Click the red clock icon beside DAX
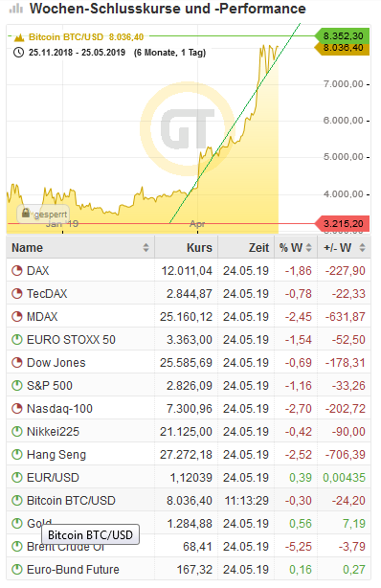This screenshot has width=381, height=588. click(17, 270)
